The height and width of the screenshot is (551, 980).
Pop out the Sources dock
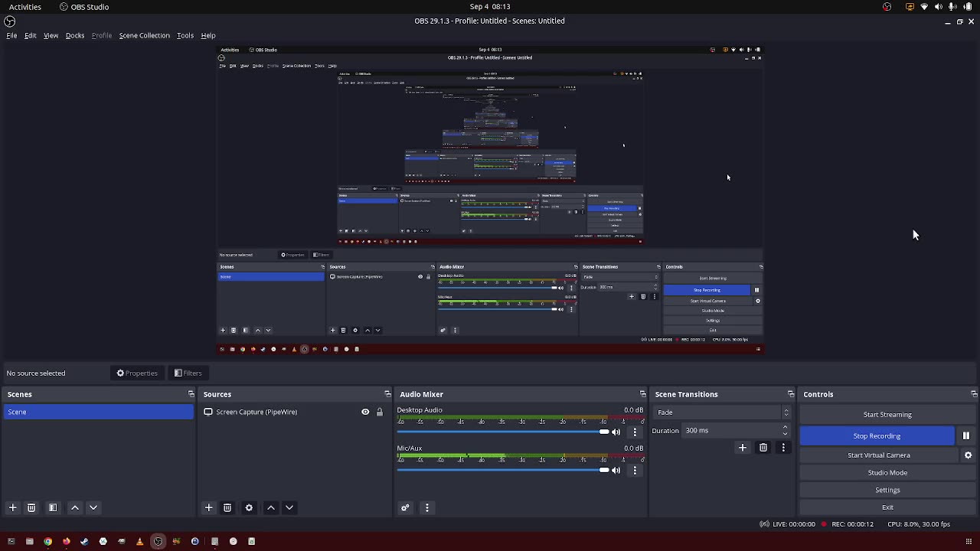pyautogui.click(x=387, y=394)
